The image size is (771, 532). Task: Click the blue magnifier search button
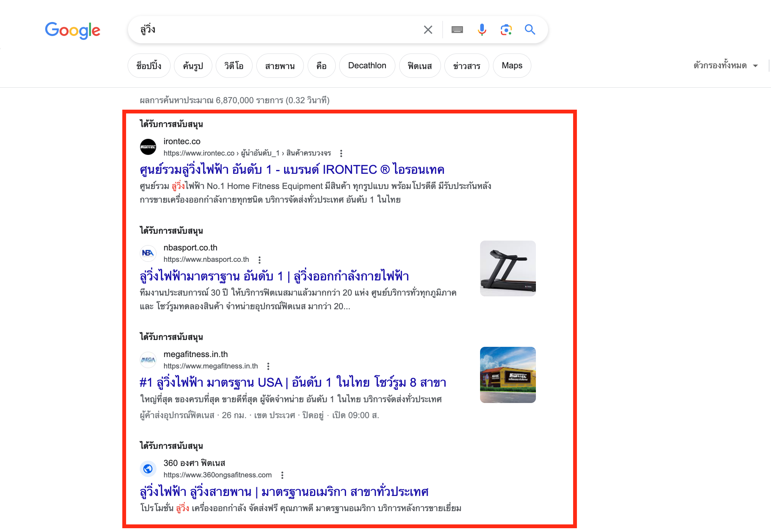pyautogui.click(x=530, y=30)
